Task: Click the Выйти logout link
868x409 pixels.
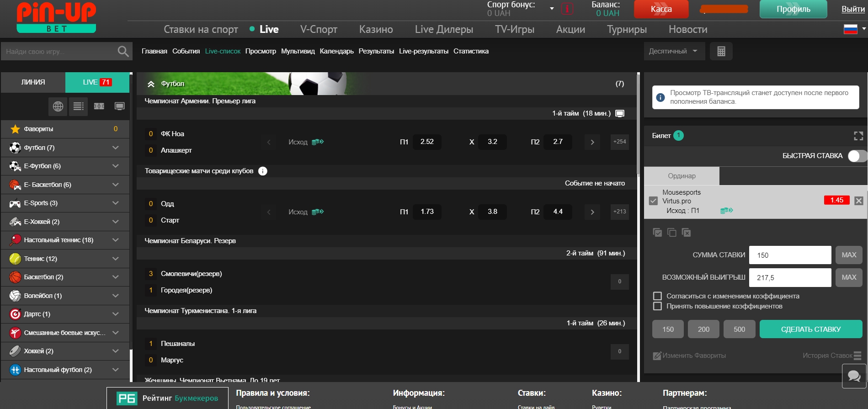Action: [x=853, y=9]
